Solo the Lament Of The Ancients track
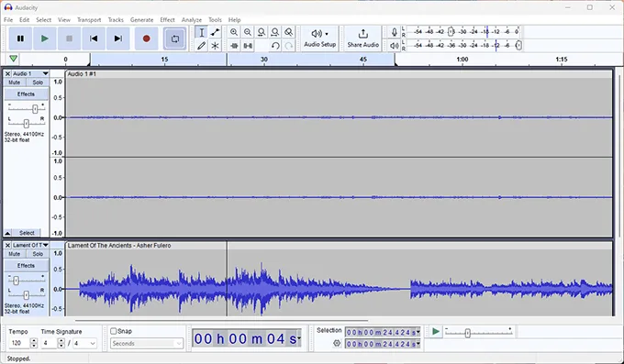This screenshot has width=624, height=364. click(38, 254)
